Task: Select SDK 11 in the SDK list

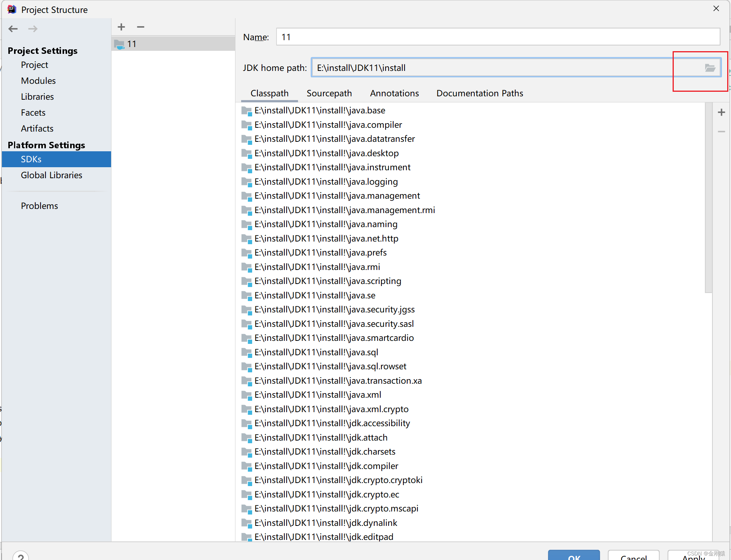Action: [173, 44]
